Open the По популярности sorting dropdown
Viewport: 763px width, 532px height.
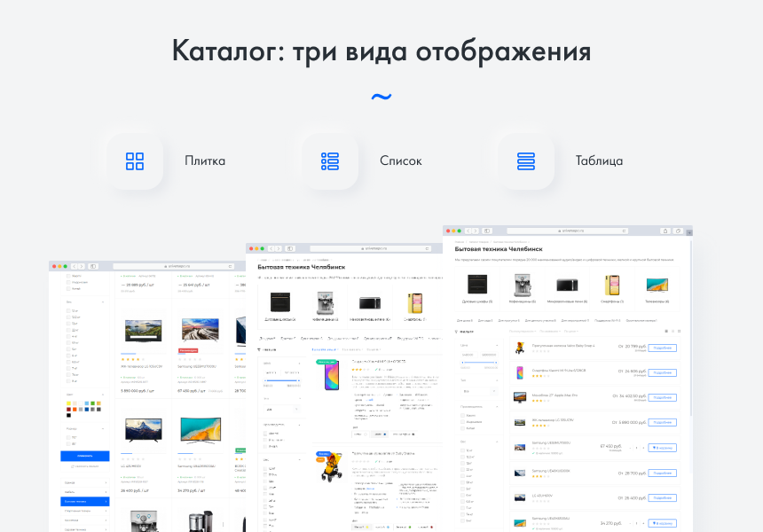(519, 331)
